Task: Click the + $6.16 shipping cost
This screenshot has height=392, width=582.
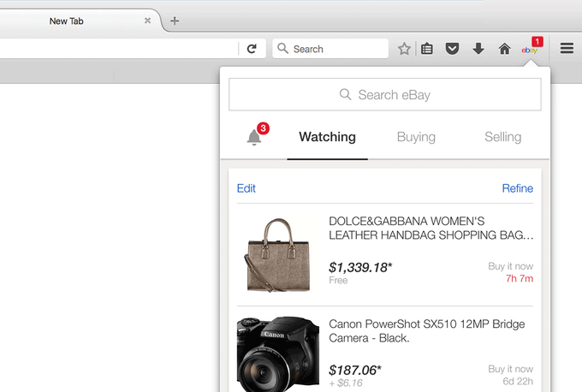Action: coord(346,383)
